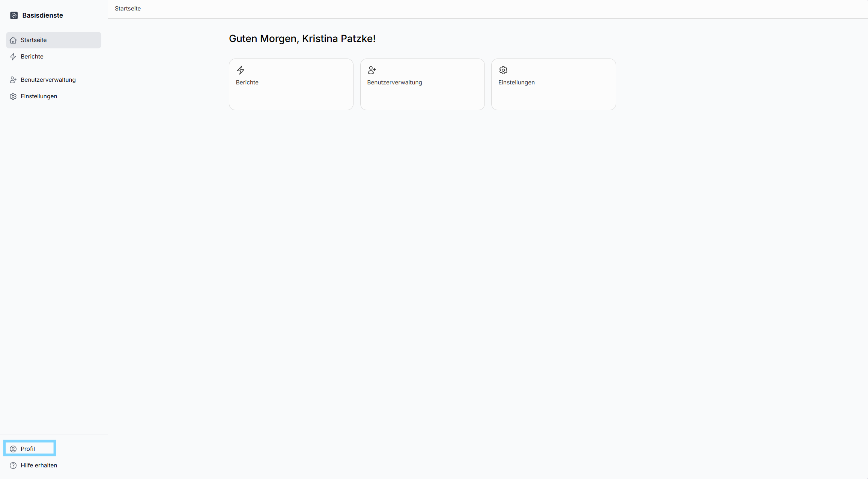Image resolution: width=868 pixels, height=479 pixels.
Task: Click the gear icon beside Einstellungen in sidebar
Action: pyautogui.click(x=13, y=96)
